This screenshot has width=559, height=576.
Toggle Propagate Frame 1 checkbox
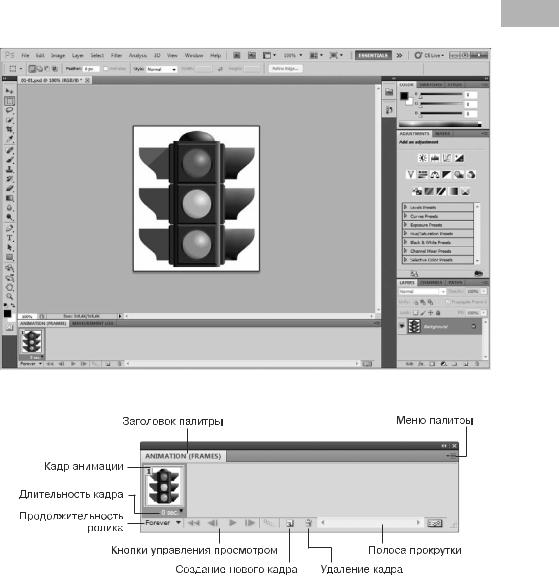point(447,302)
